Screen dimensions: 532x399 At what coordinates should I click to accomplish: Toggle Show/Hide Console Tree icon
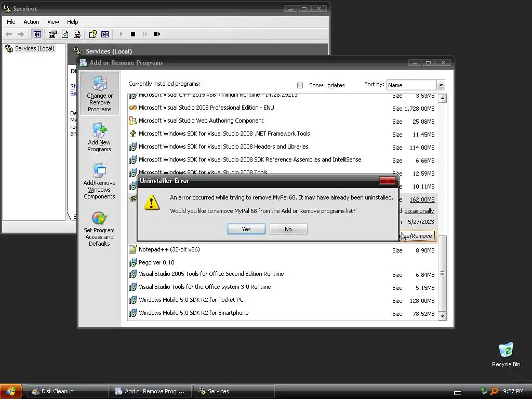click(x=37, y=34)
